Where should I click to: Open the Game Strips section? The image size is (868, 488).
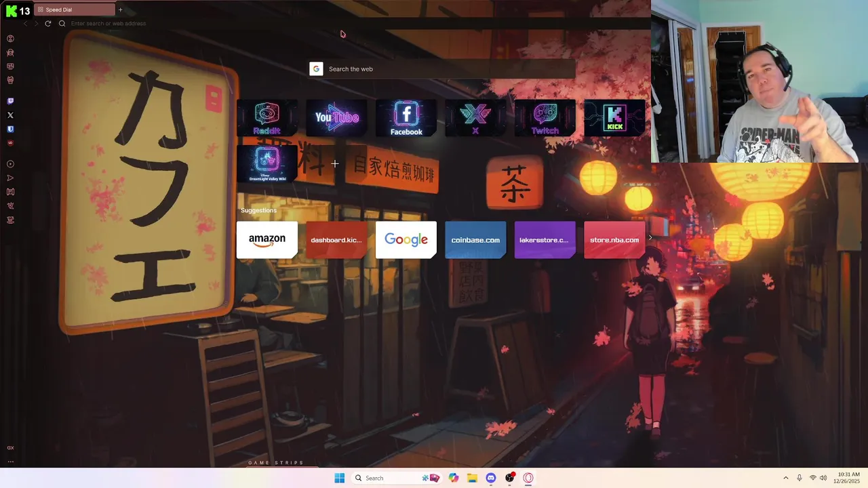pos(276,463)
